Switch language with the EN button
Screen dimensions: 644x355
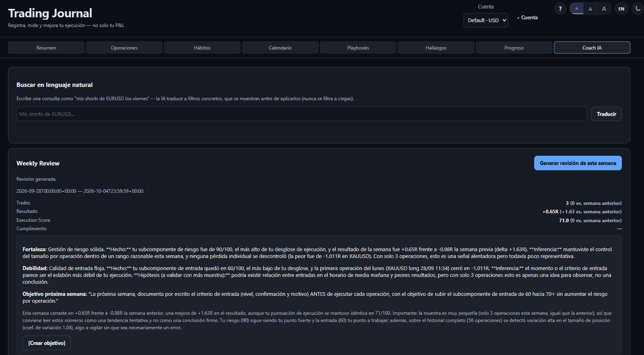tap(621, 8)
